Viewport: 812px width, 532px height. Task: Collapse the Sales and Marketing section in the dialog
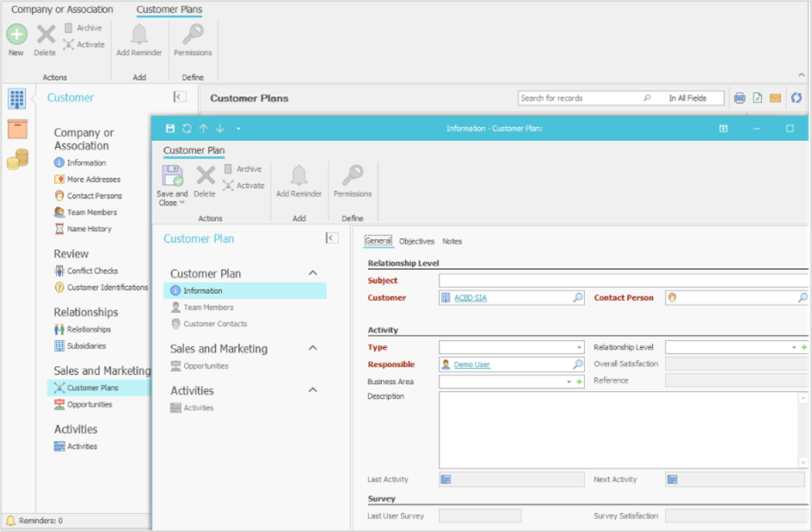pos(313,348)
